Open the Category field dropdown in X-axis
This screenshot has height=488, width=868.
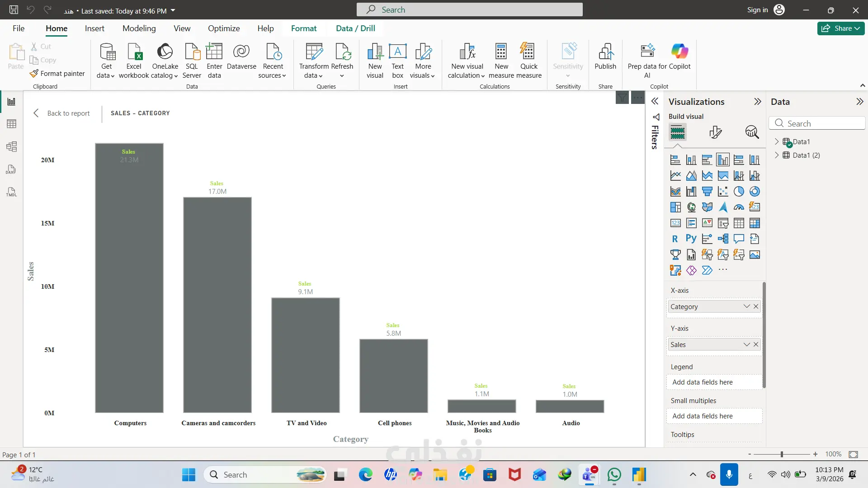746,306
